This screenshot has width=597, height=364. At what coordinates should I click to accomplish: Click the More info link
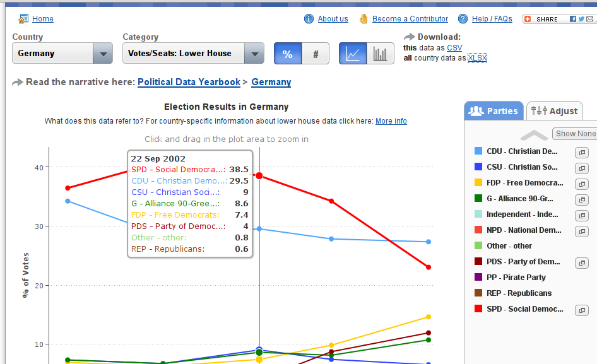tap(391, 121)
